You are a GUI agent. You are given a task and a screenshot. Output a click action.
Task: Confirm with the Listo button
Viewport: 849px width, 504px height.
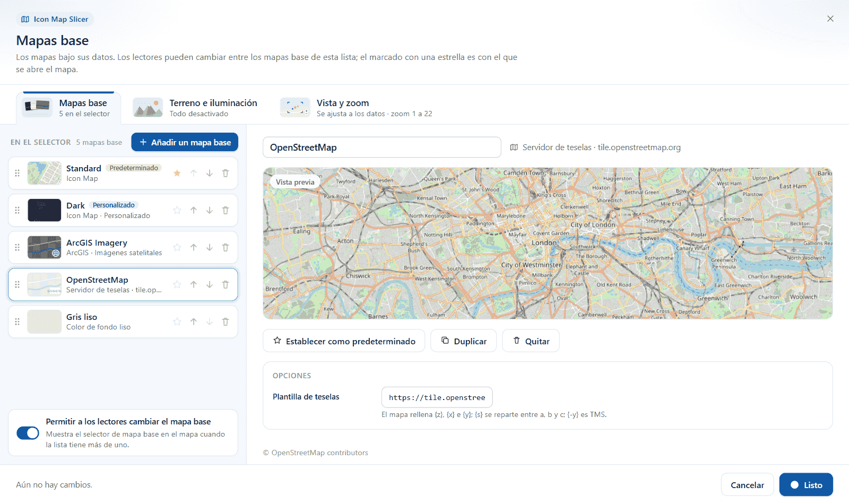(806, 484)
